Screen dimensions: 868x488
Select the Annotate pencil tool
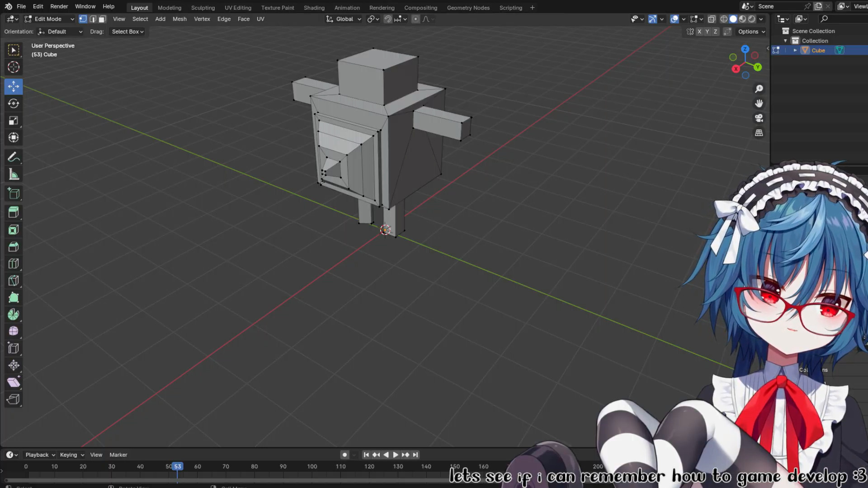tap(14, 157)
